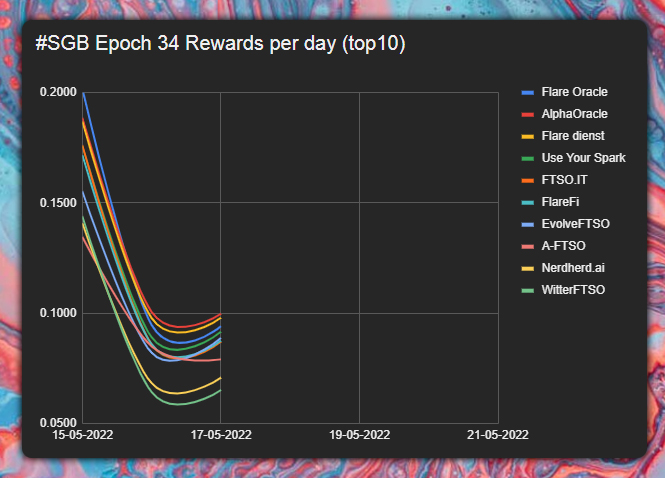The image size is (665, 478).
Task: Click the 0.0500 y-axis label
Action: click(x=58, y=423)
